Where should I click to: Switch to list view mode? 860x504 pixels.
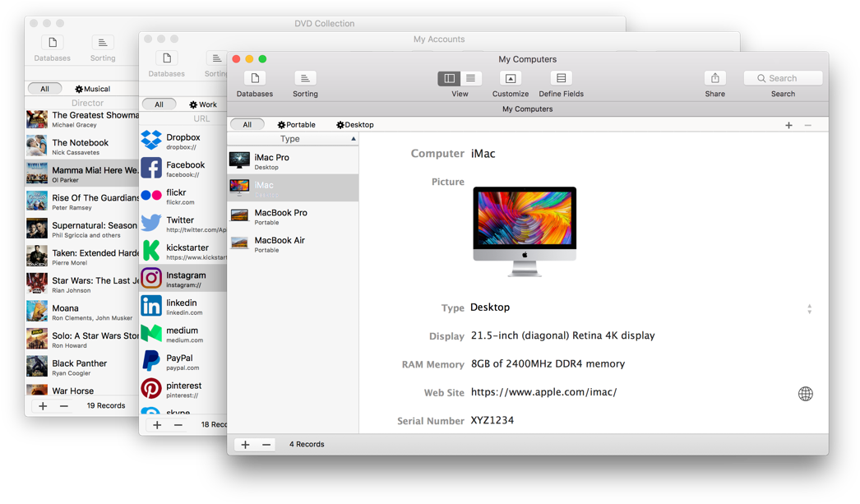click(471, 79)
